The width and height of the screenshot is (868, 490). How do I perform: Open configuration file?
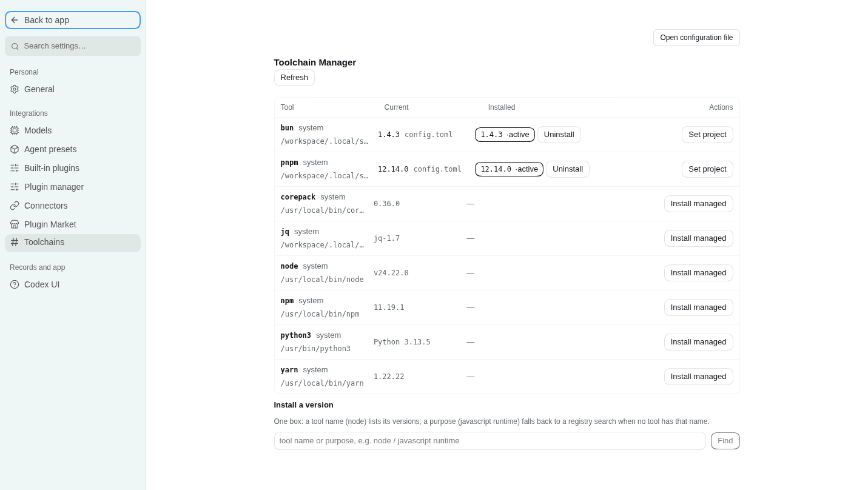pos(696,38)
